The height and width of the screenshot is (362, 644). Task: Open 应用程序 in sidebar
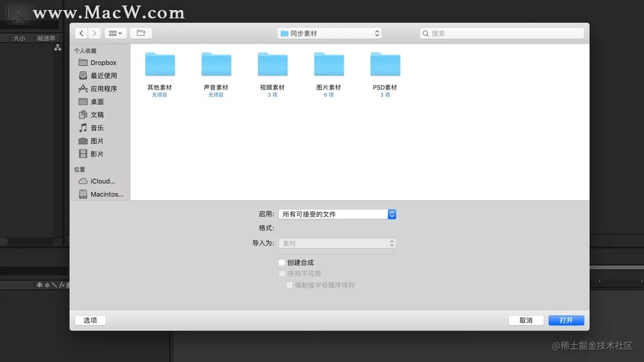tap(100, 89)
